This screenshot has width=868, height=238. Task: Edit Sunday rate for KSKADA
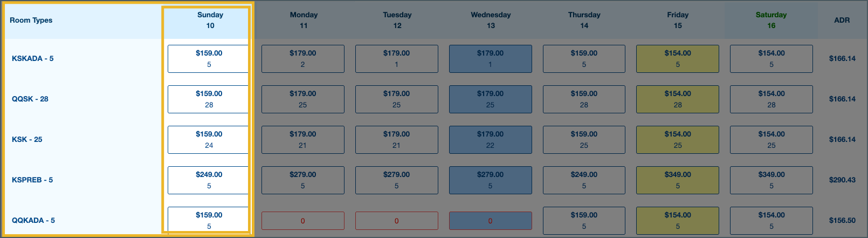click(209, 58)
